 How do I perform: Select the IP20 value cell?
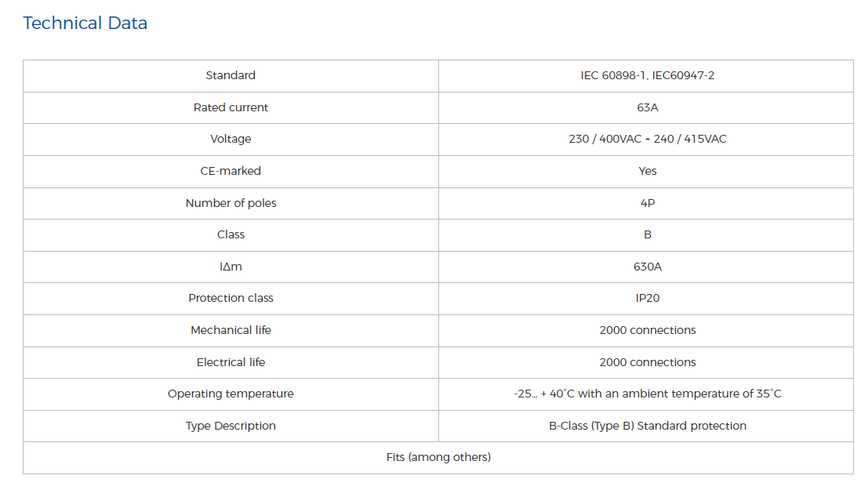coord(647,299)
